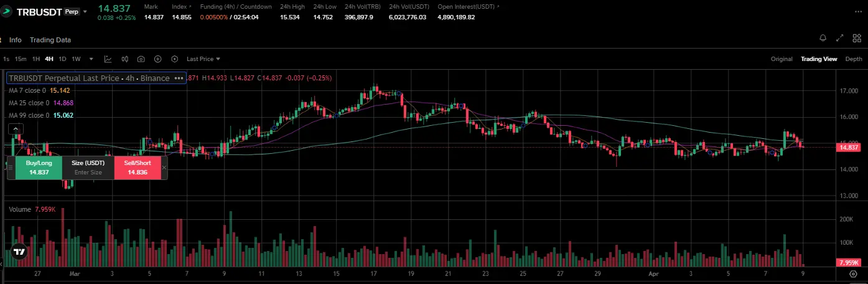Viewport: 868px width, 284px height.
Task: Open the Info tab
Action: pyautogui.click(x=16, y=40)
